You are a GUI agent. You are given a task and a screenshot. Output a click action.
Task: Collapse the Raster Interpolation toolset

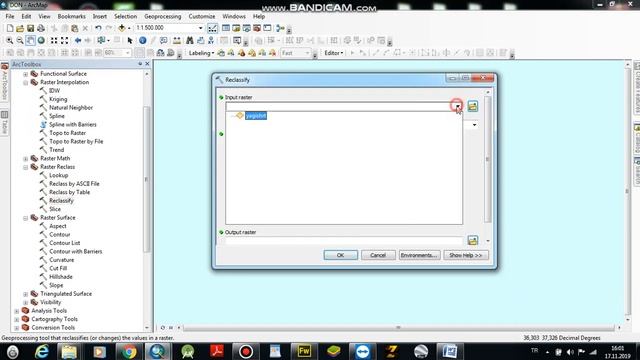pyautogui.click(x=26, y=83)
